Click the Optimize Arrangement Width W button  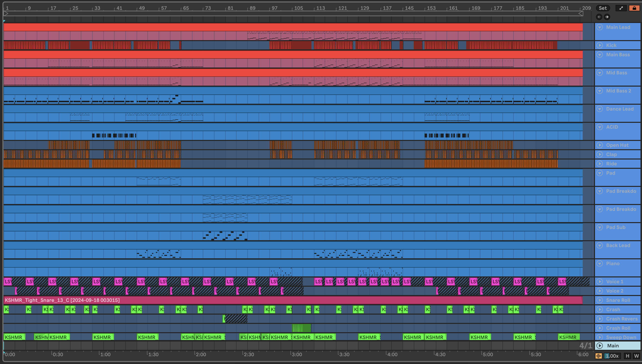(x=636, y=356)
